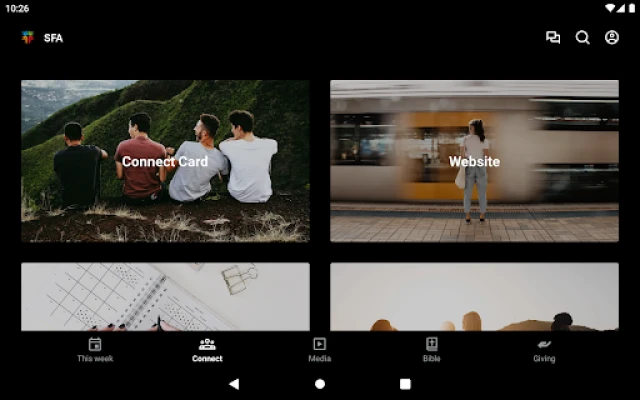Tap the Android home button
640x400 pixels.
tap(320, 384)
